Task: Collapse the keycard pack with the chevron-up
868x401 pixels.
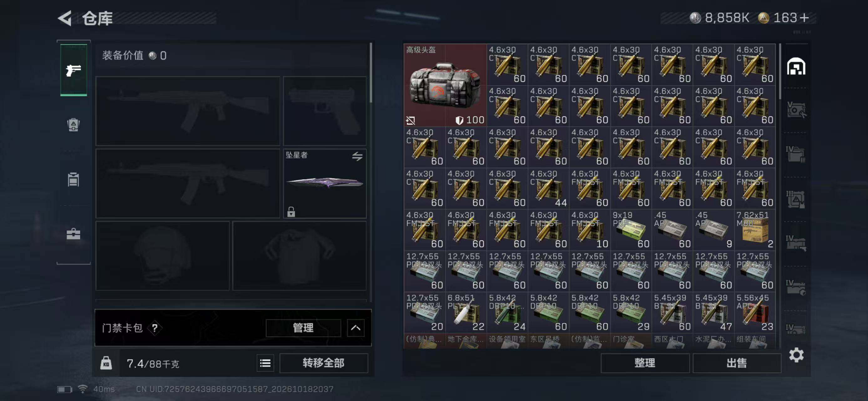Action: coord(355,328)
